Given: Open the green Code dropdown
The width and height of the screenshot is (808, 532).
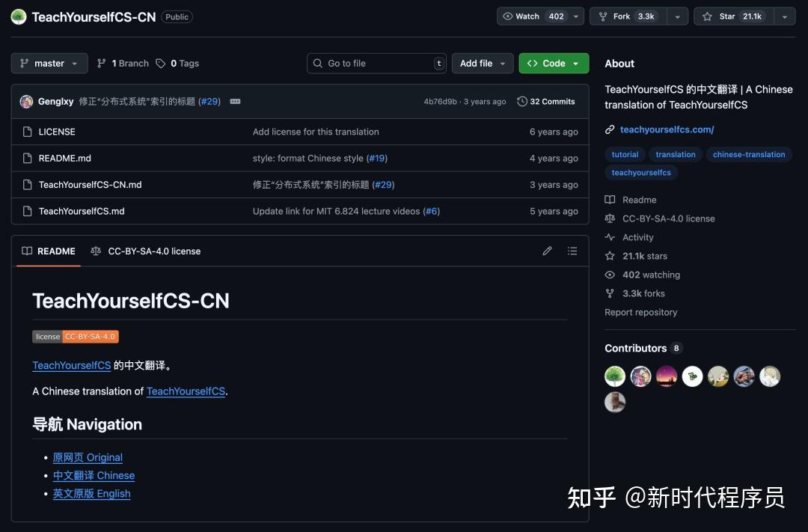Looking at the screenshot, I should [554, 64].
